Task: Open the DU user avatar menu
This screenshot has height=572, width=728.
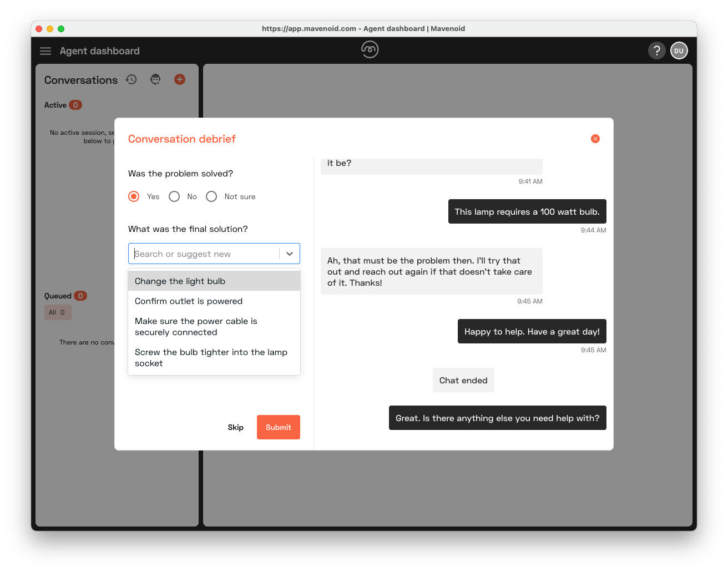Action: click(679, 51)
